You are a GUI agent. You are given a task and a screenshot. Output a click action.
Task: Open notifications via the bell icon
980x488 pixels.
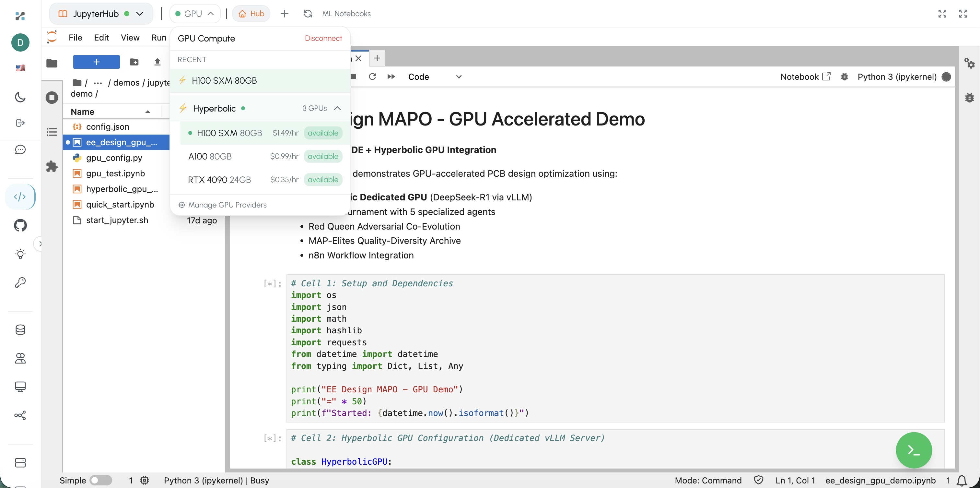962,481
